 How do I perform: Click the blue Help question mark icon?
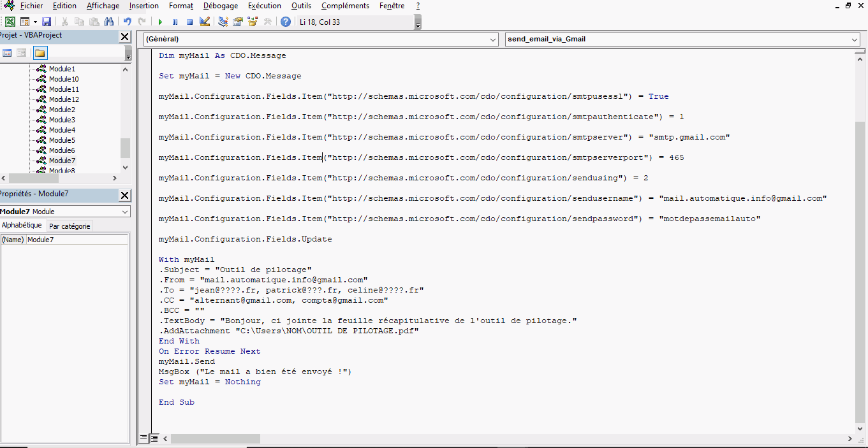tap(286, 22)
